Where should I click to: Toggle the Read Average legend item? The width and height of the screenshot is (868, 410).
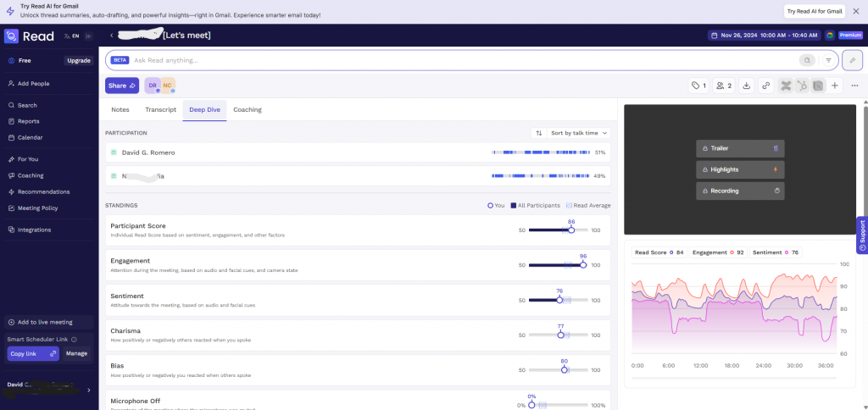click(x=588, y=205)
